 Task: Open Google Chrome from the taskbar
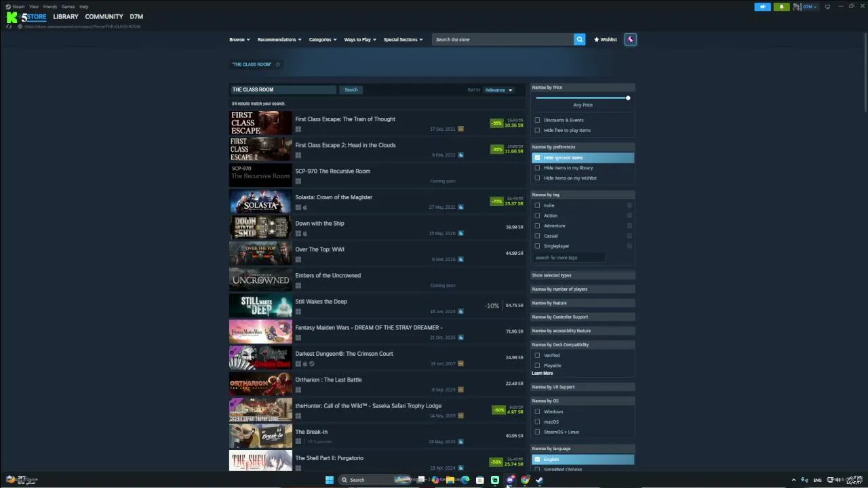pos(525,480)
